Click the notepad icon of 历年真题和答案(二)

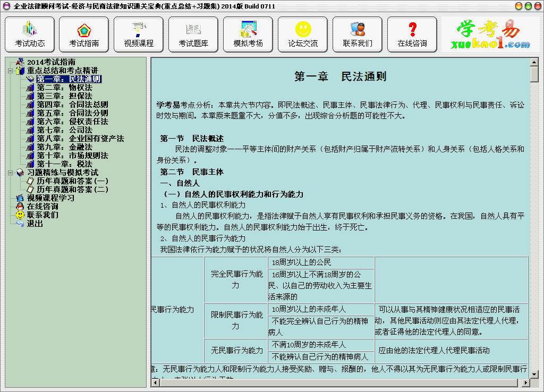(30, 190)
